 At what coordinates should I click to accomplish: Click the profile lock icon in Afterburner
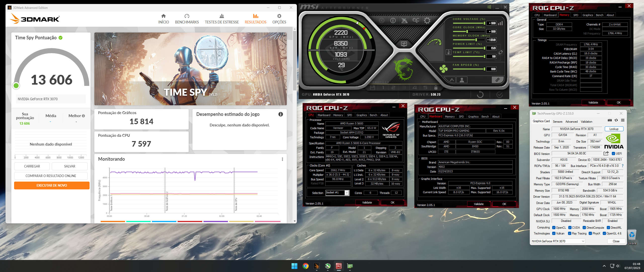pos(436,88)
